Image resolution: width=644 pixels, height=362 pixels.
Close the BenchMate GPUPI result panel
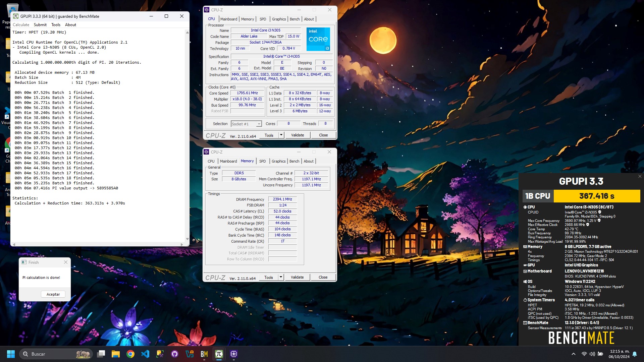[640, 176]
